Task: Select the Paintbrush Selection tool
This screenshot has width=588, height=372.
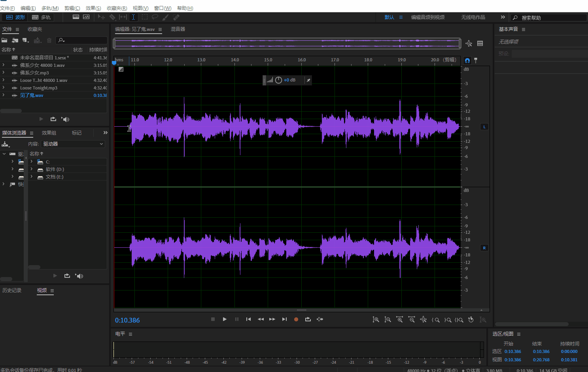Action: tap(165, 17)
